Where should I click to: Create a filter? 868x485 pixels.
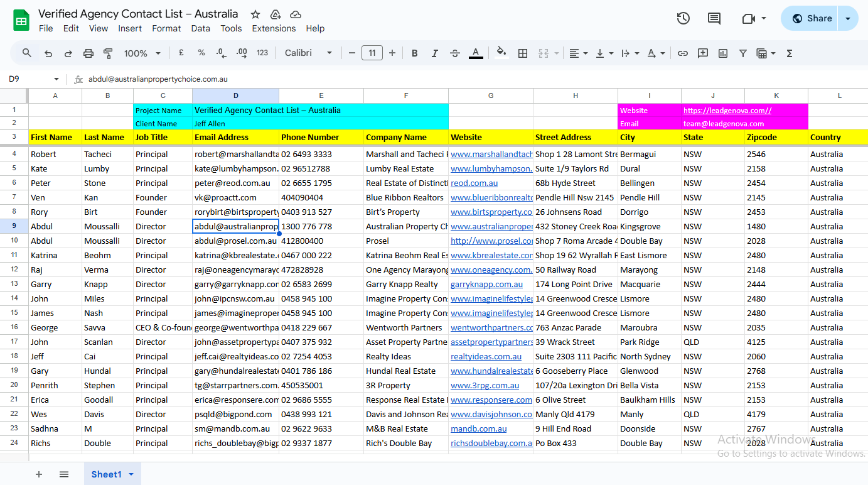point(743,53)
